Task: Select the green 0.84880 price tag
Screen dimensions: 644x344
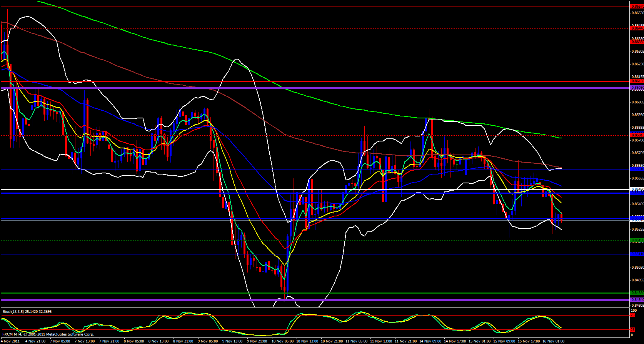Action: 637,293
